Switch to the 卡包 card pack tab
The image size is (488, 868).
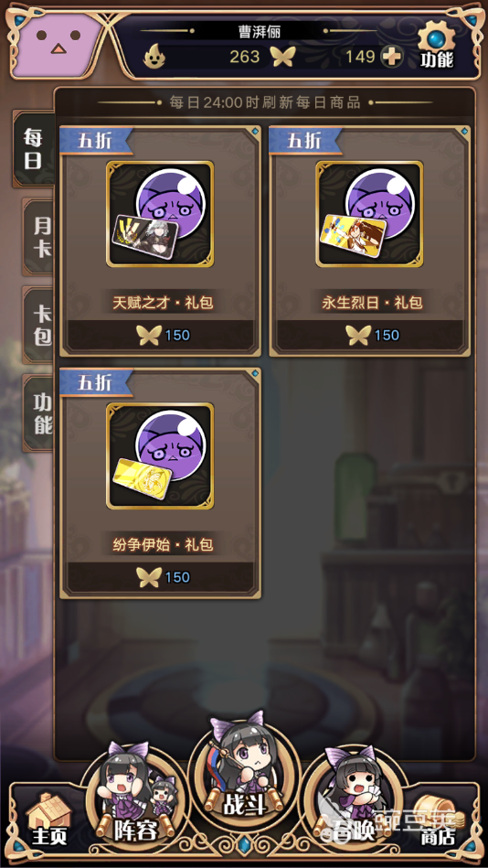38,326
